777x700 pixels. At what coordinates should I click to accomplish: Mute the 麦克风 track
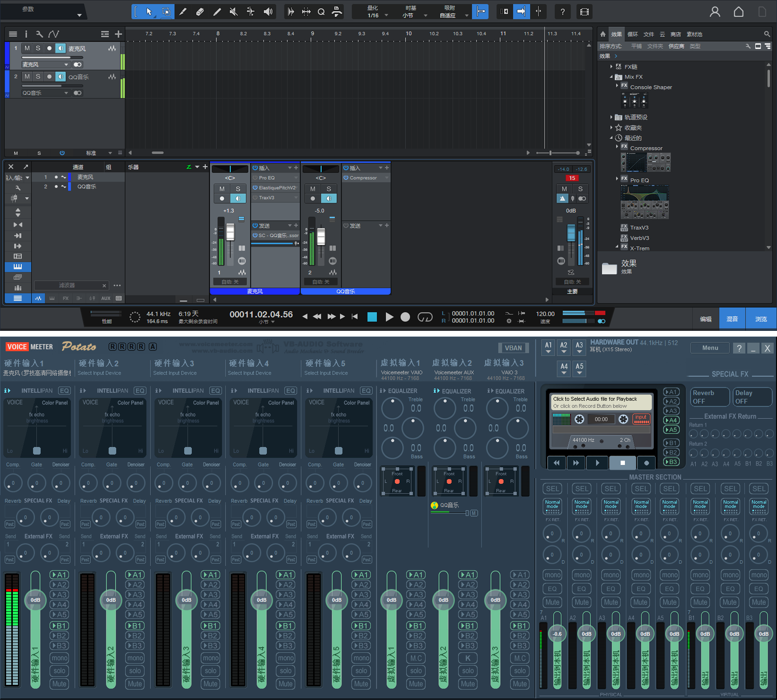coord(27,48)
